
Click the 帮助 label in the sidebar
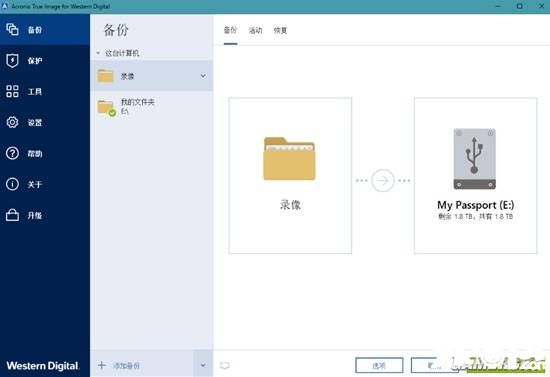(x=35, y=154)
